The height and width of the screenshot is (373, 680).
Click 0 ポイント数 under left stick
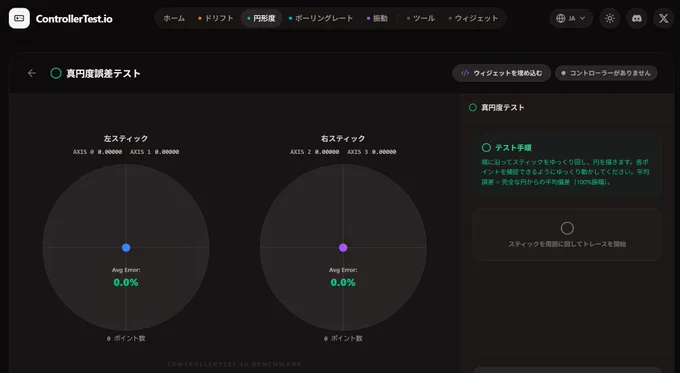pos(126,338)
